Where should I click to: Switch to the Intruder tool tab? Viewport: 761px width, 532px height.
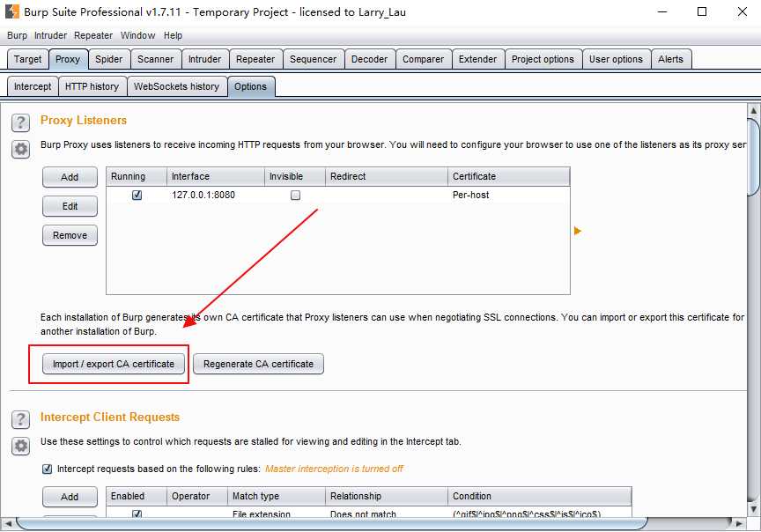pos(204,59)
